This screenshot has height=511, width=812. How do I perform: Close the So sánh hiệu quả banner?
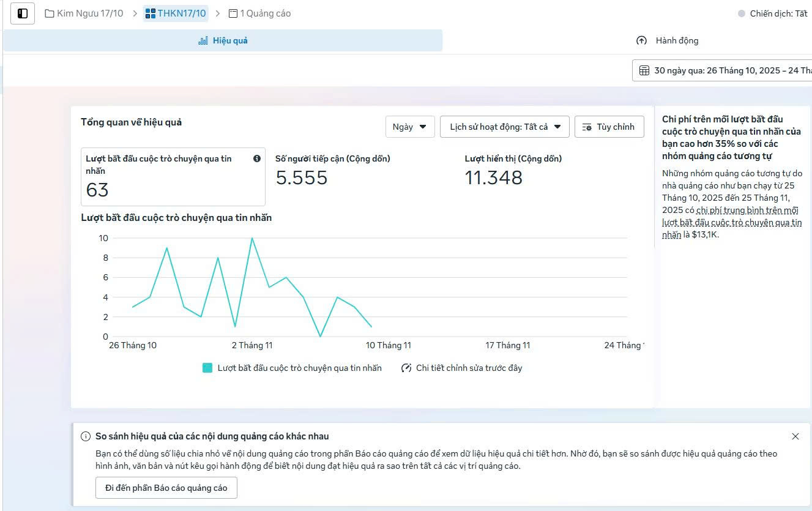click(795, 436)
